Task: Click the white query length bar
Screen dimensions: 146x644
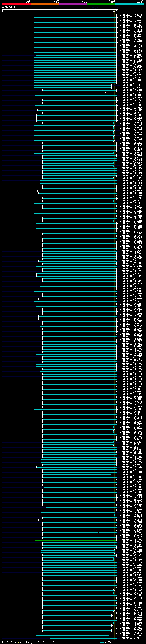Action: [x=60, y=9]
